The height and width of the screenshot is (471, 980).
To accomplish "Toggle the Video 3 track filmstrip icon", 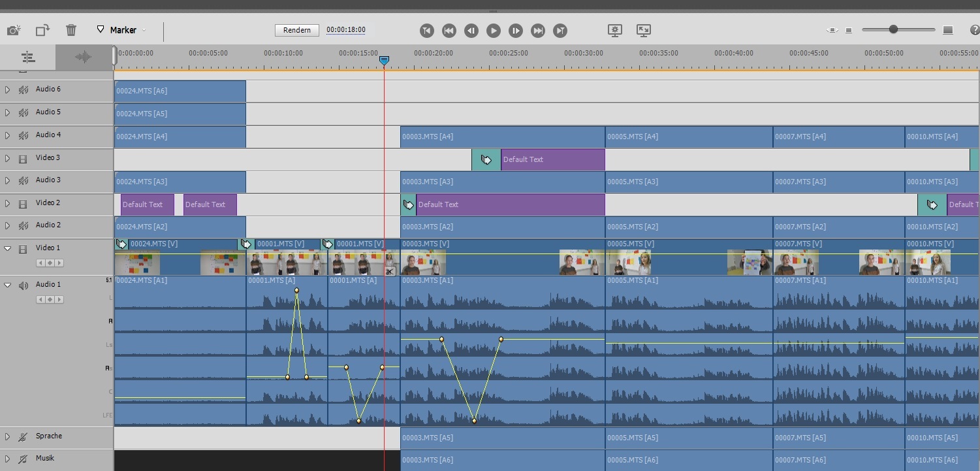I will pyautogui.click(x=24, y=158).
